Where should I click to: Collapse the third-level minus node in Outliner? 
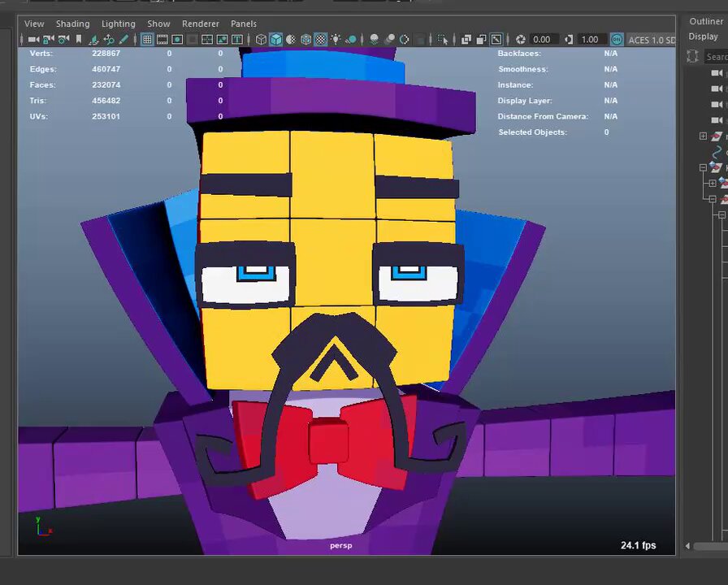click(x=721, y=215)
